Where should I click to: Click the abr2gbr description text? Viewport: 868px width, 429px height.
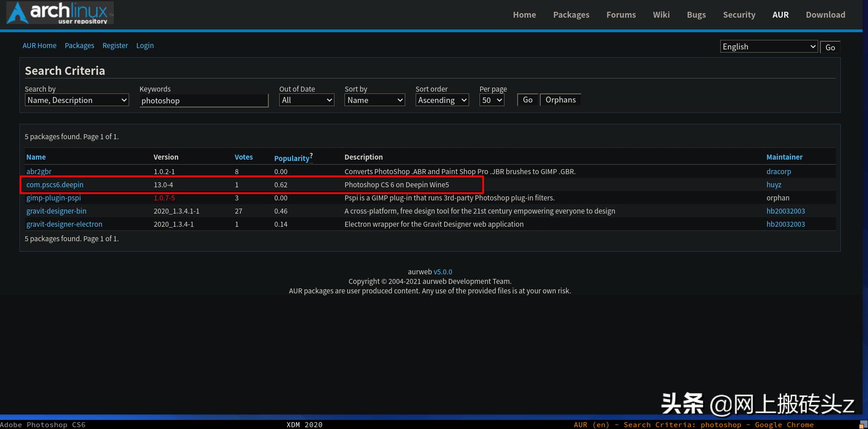tap(460, 171)
